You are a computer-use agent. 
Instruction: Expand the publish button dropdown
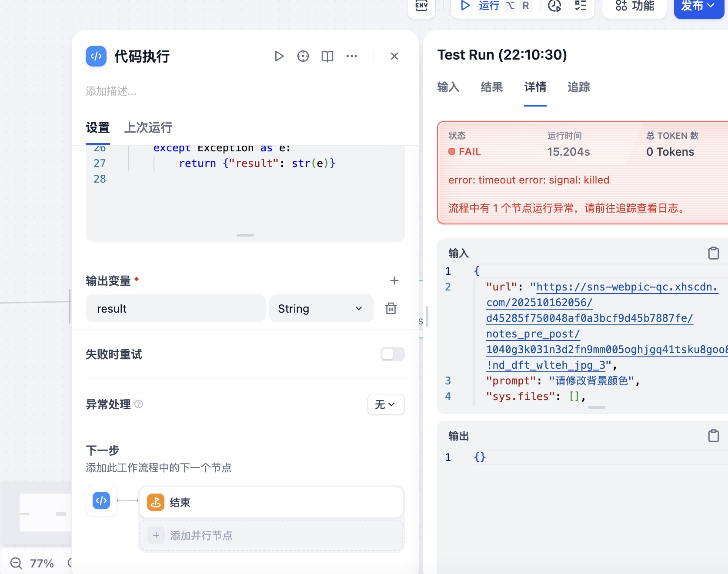pos(711,6)
